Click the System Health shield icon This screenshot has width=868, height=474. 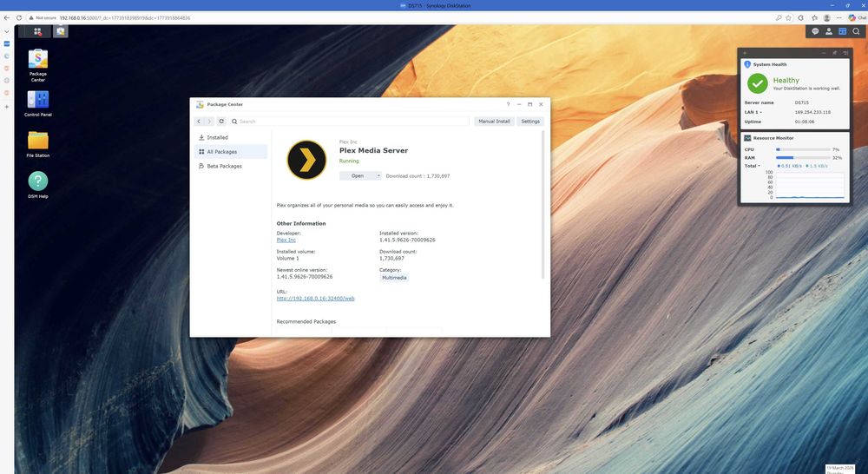[747, 64]
